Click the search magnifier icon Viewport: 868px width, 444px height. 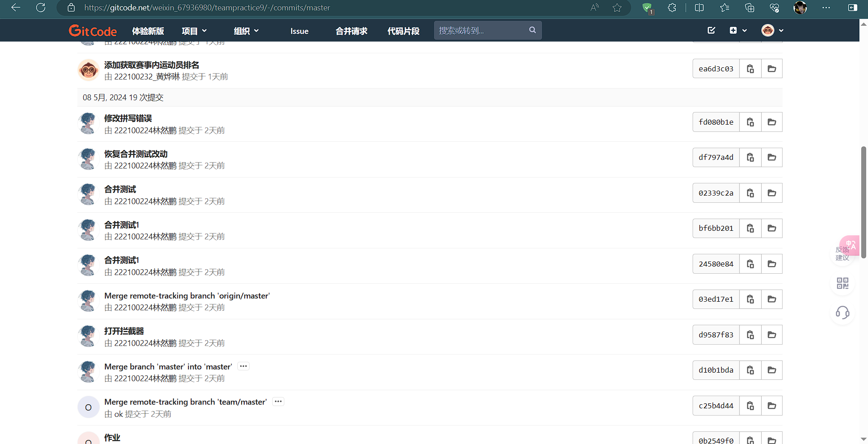532,30
